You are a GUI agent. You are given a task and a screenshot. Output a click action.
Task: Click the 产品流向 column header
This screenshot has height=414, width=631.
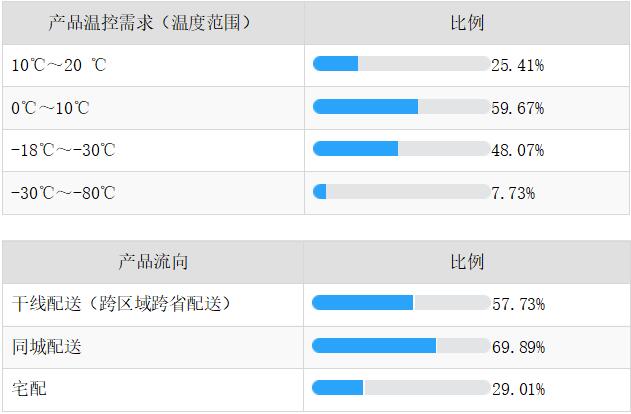coord(152,262)
